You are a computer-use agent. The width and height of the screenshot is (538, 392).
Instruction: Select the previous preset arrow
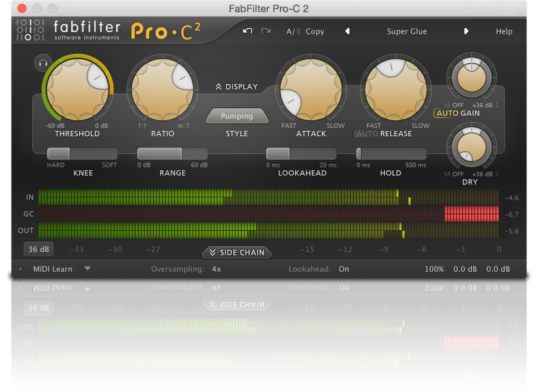tap(347, 32)
